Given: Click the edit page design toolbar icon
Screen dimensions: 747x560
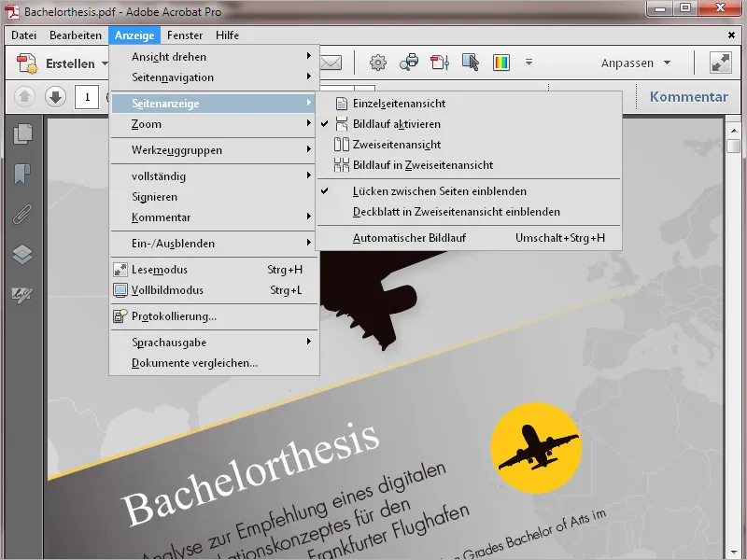Looking at the screenshot, I should coord(440,63).
